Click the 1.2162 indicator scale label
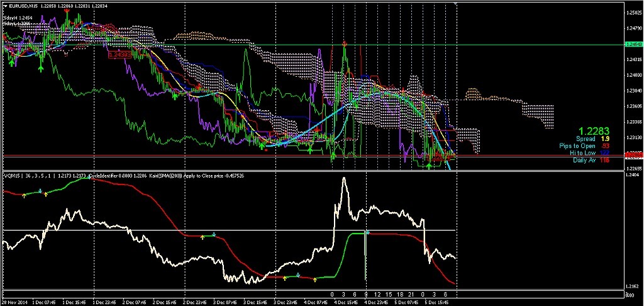This screenshot has width=644, height=306. 634,286
